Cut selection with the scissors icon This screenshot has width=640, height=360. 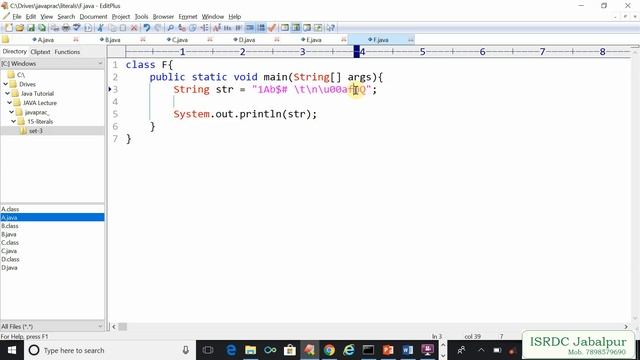tap(100, 28)
